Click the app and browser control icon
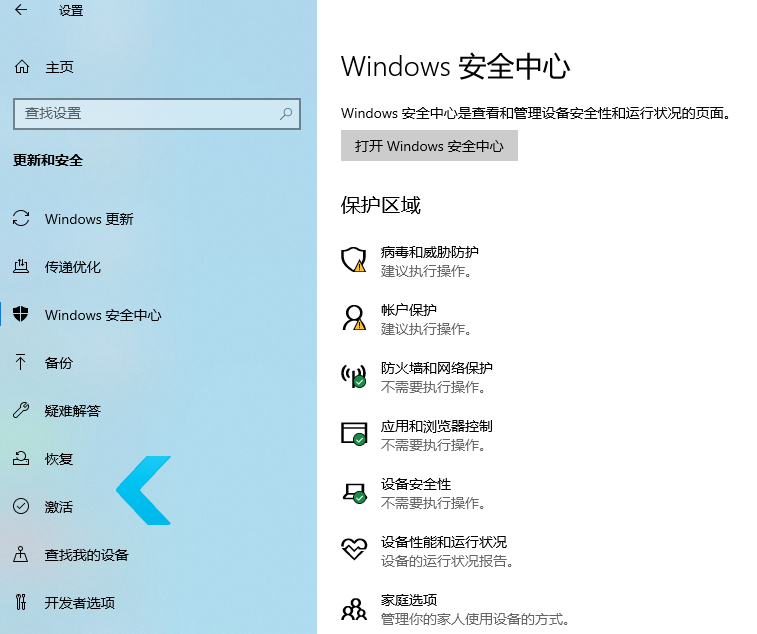 [354, 434]
